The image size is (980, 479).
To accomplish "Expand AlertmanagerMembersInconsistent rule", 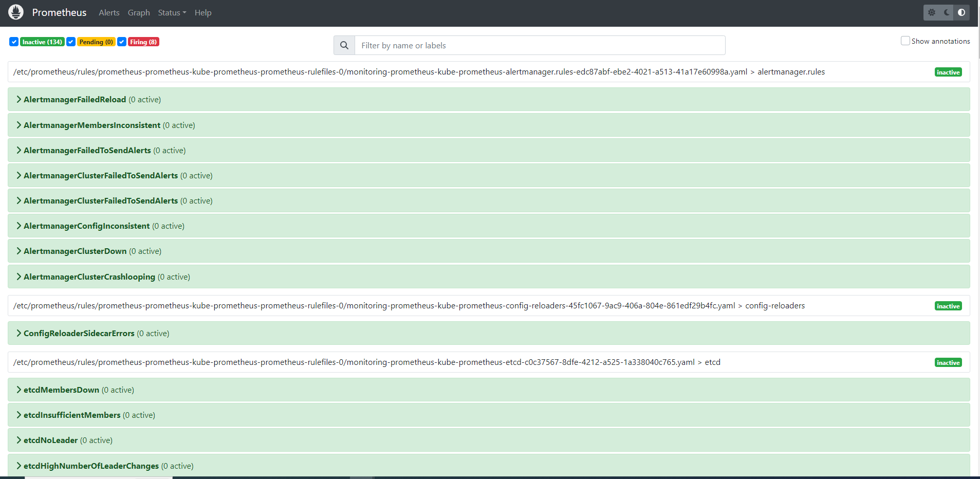I will (489, 125).
